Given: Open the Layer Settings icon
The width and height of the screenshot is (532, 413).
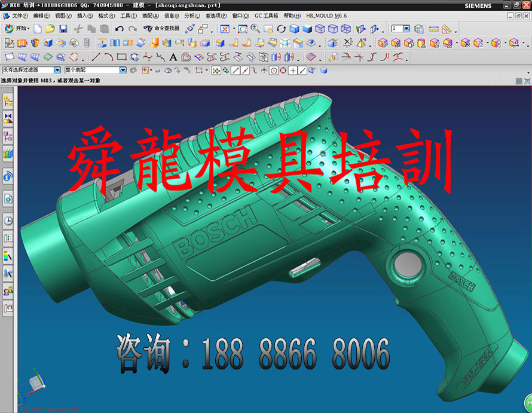Looking at the screenshot, I should [x=419, y=29].
